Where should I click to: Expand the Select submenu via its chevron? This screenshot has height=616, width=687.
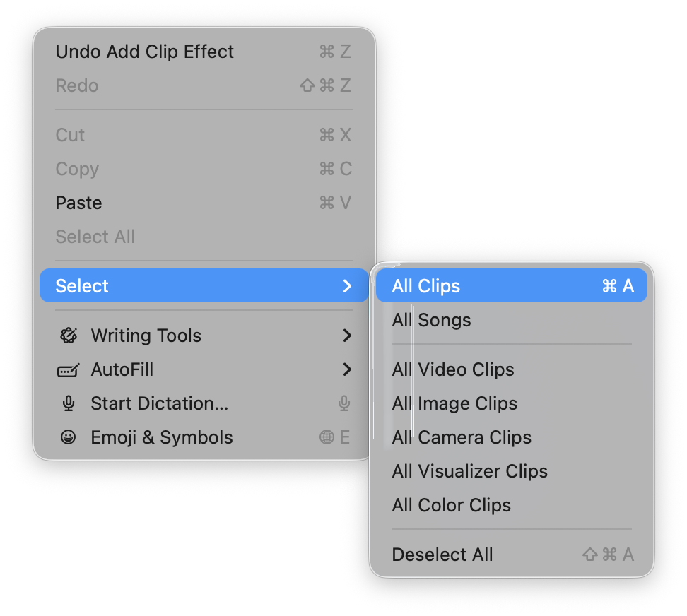[347, 285]
